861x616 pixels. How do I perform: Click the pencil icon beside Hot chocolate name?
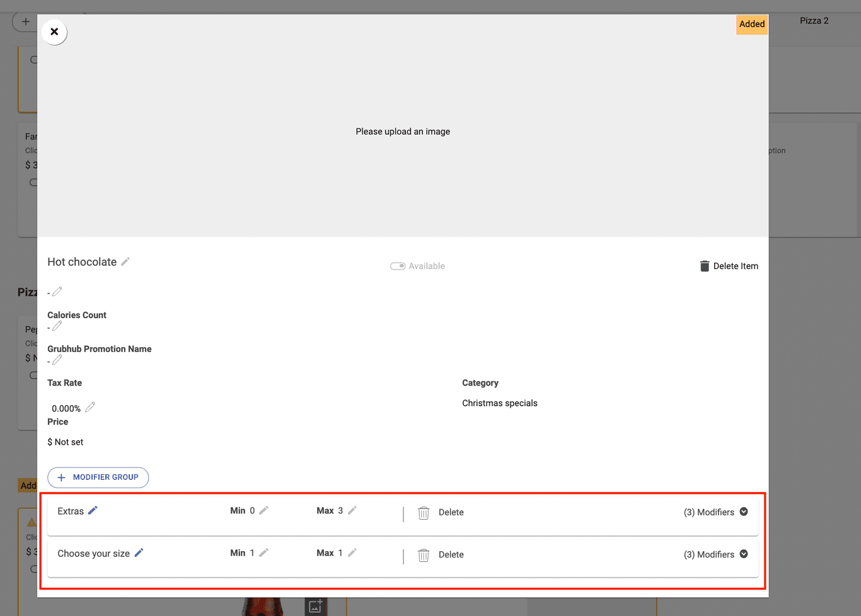point(125,261)
